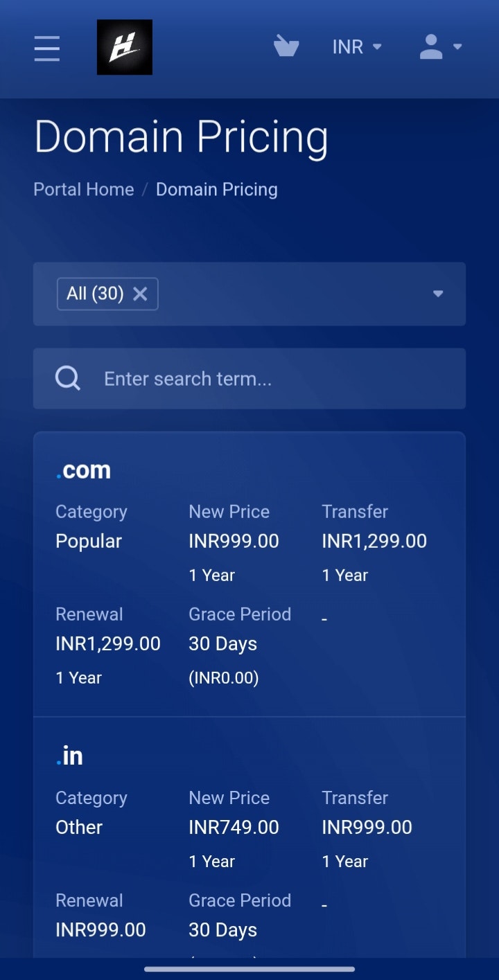
Task: Expand the account menu chevron
Action: click(x=458, y=47)
